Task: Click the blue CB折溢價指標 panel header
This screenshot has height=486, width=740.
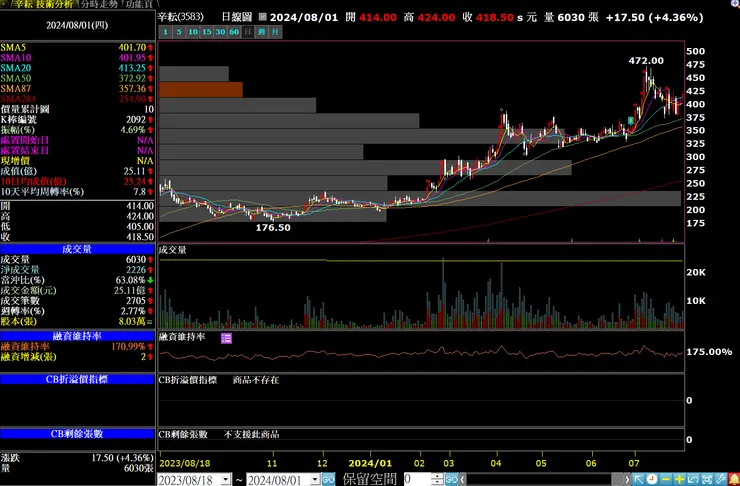Action: tap(77, 379)
